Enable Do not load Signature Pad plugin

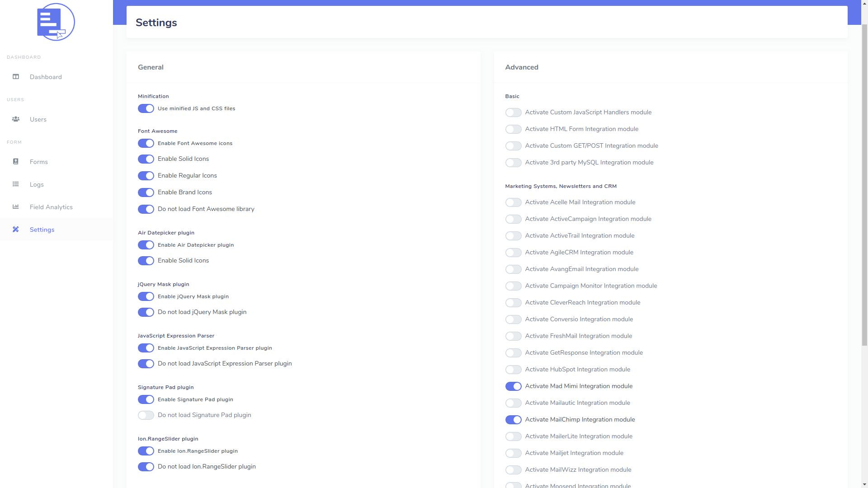(x=146, y=415)
